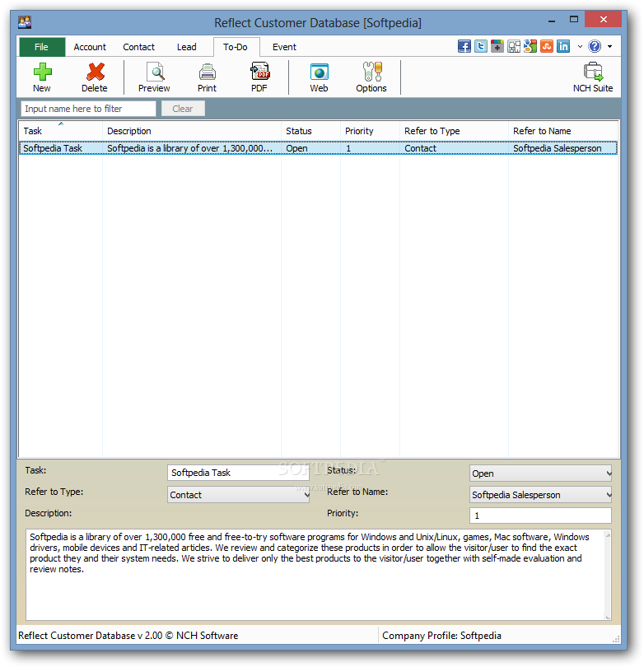The image size is (644, 667).
Task: Click inside the Description text area
Action: (x=315, y=574)
